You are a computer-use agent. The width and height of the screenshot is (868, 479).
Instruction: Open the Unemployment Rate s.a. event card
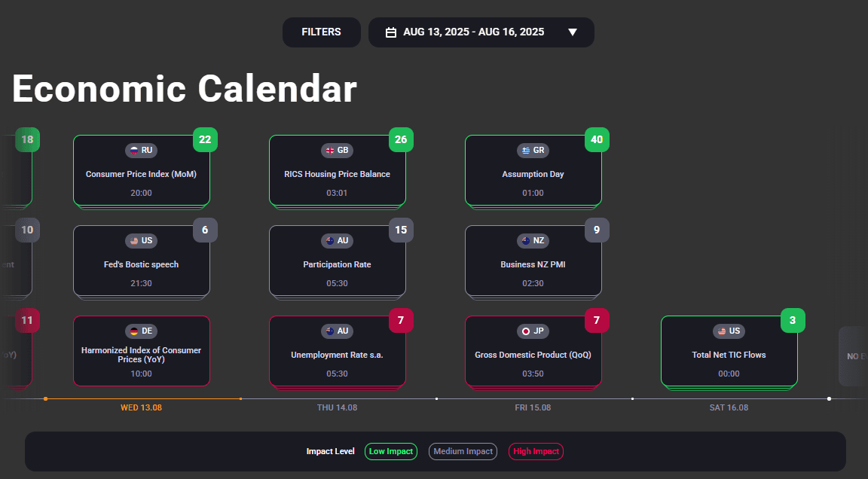(x=337, y=351)
